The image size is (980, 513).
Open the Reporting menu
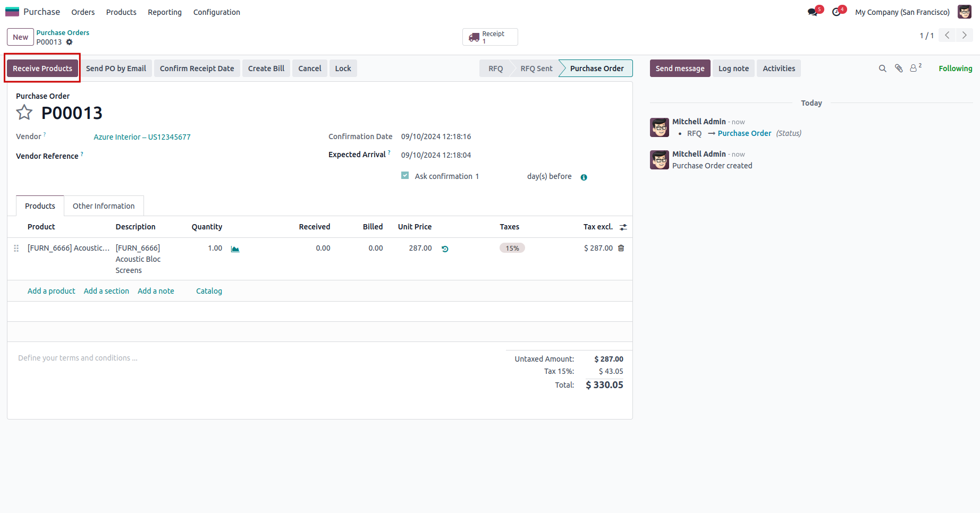[x=165, y=12]
